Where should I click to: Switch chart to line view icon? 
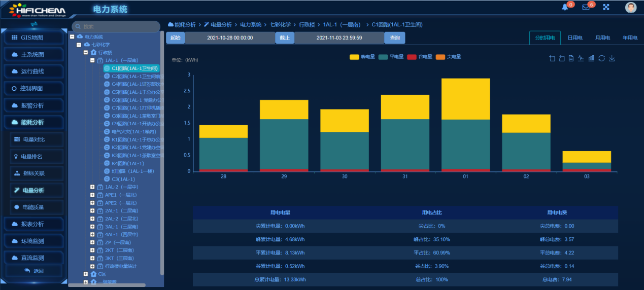581,58
